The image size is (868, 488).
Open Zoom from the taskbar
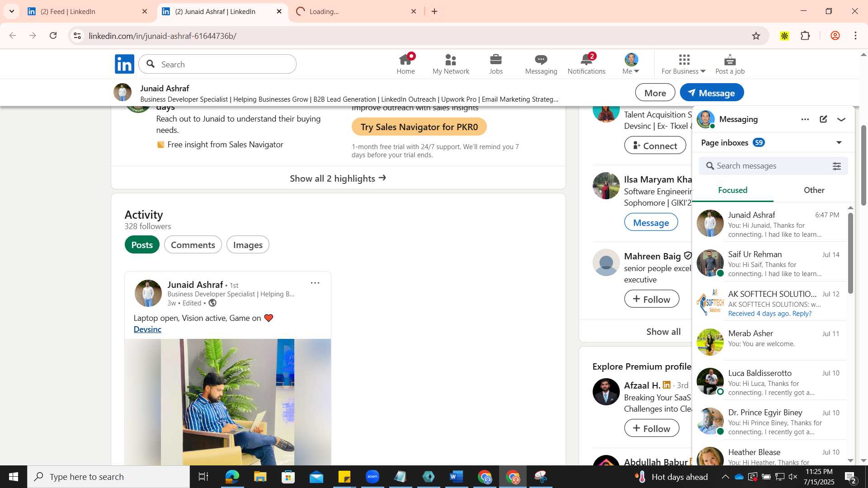373,477
